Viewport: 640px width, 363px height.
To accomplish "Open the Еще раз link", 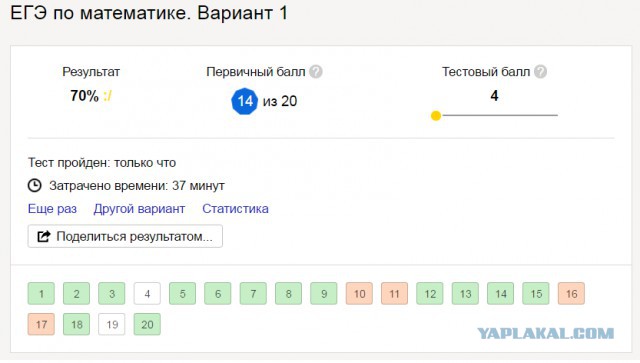I will (52, 209).
